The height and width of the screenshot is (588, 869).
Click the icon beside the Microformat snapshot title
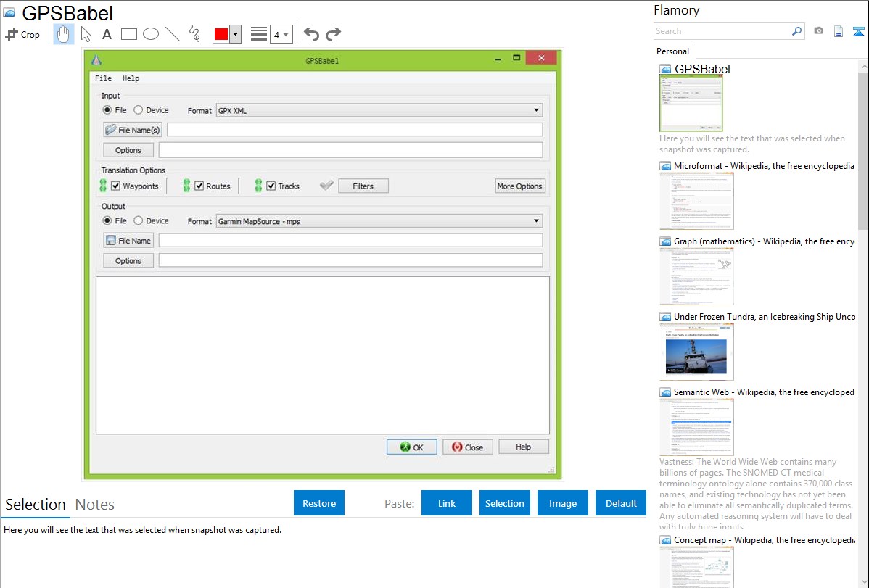click(x=665, y=166)
